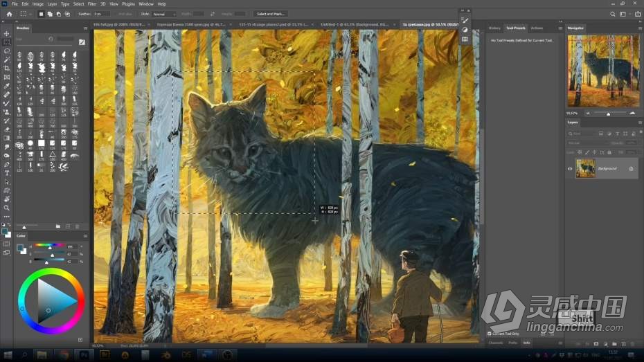Image resolution: width=644 pixels, height=362 pixels.
Task: Click the Select and Mask button
Action: (270, 14)
